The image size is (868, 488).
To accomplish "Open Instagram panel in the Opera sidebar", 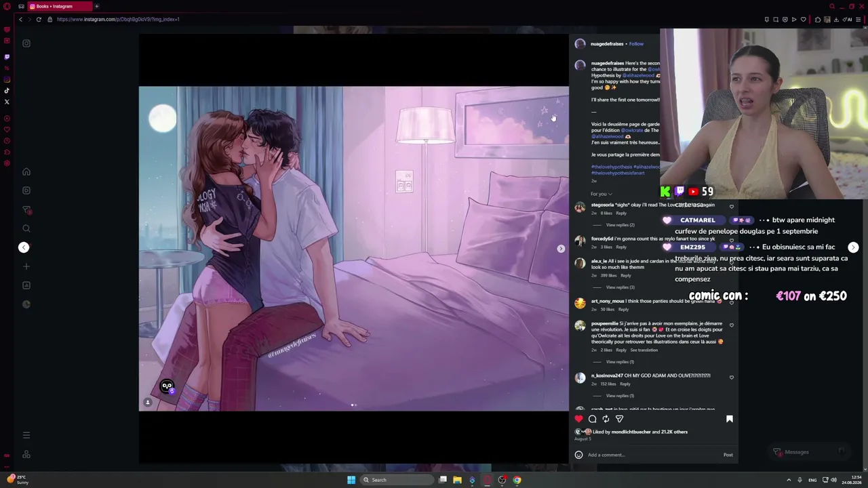I will [x=7, y=79].
